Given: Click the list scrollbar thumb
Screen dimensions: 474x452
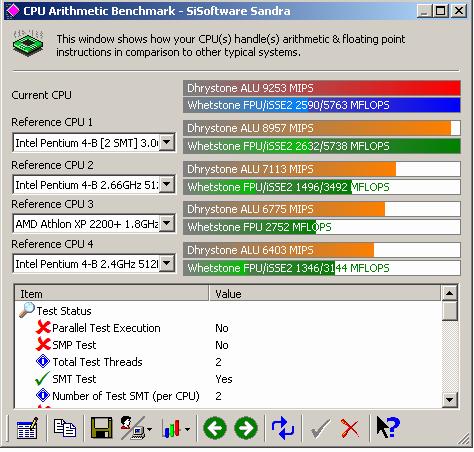Looking at the screenshot, I should point(449,311).
